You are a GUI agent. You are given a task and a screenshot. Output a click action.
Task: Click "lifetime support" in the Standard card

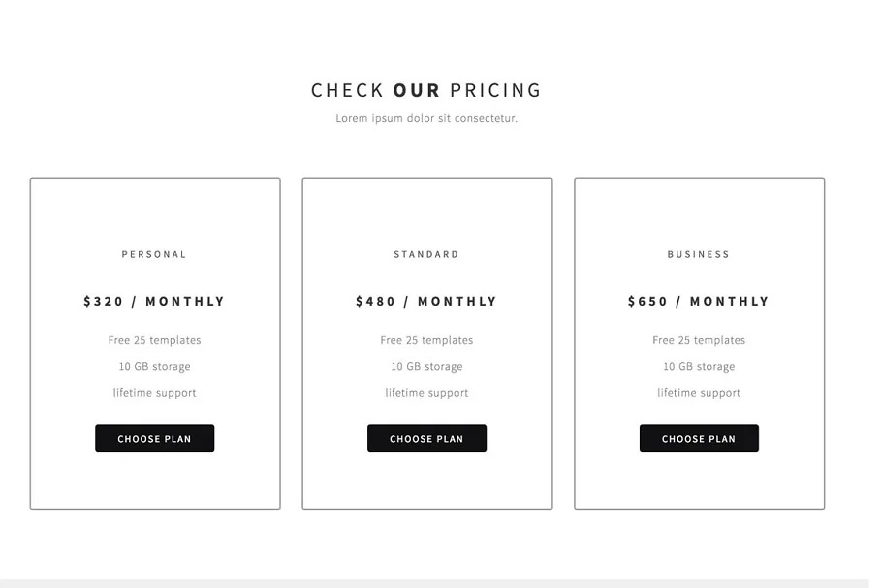point(426,393)
